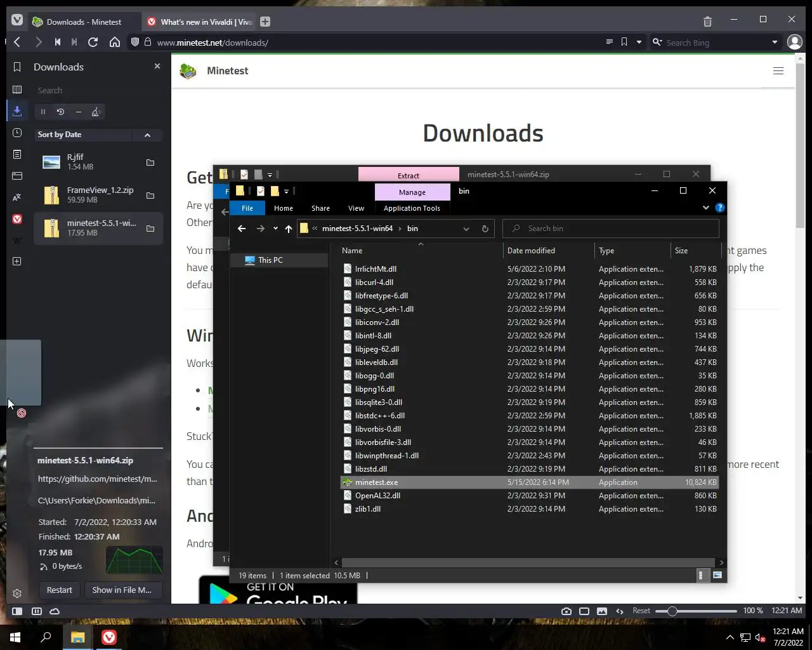Switch Explorer to details view

pos(701,575)
